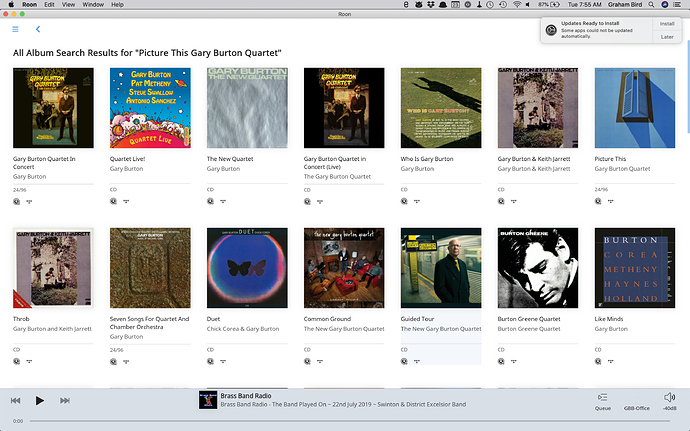The image size is (690, 431).
Task: Click the vertical scrollbar on right edge
Action: pyautogui.click(x=688, y=86)
